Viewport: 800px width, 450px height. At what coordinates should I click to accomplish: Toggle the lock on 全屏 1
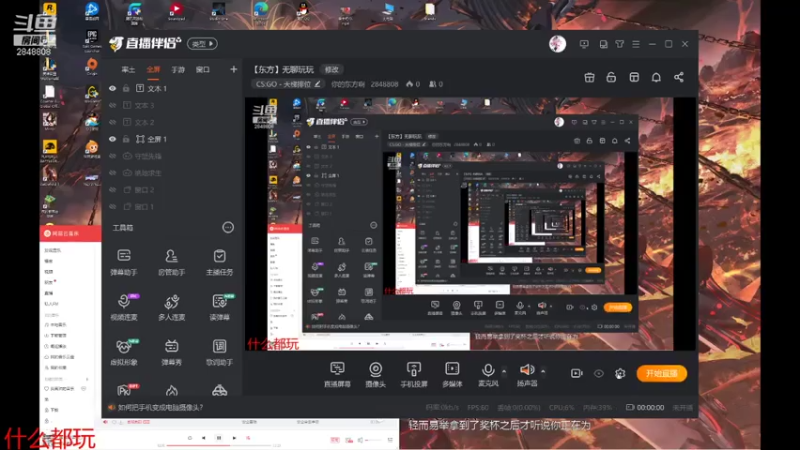(x=126, y=139)
